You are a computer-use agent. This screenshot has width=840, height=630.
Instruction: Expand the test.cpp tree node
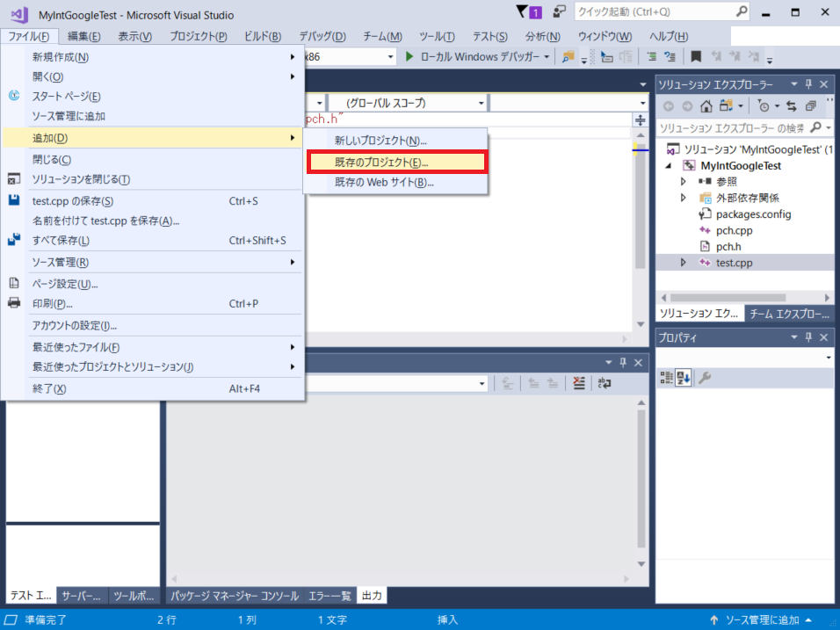tap(683, 263)
